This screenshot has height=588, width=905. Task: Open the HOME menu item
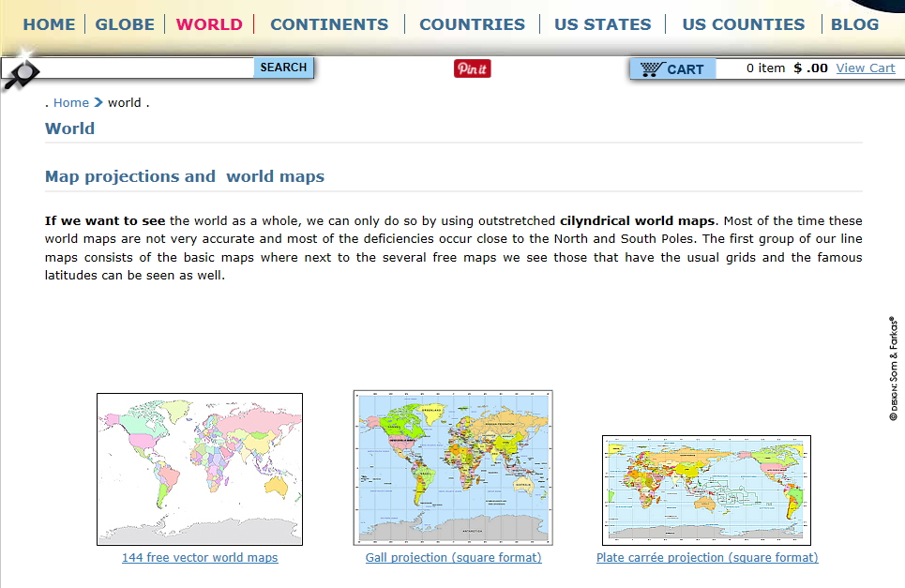coord(49,24)
